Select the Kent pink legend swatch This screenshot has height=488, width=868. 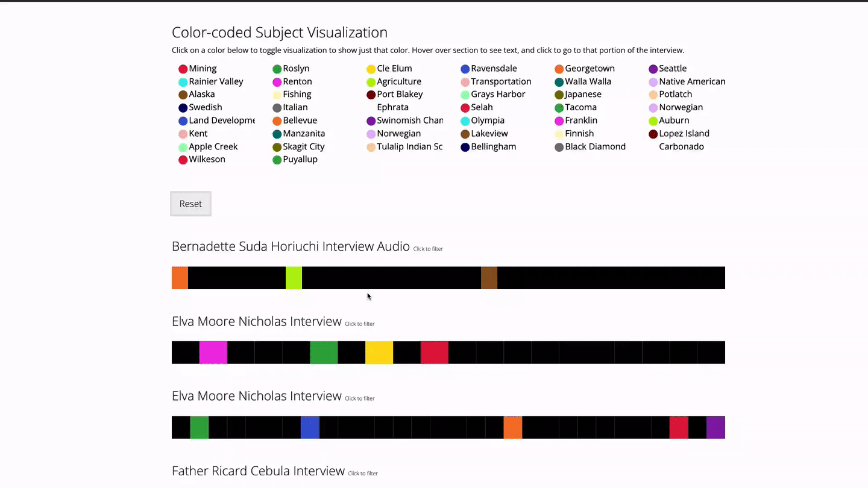tap(183, 134)
